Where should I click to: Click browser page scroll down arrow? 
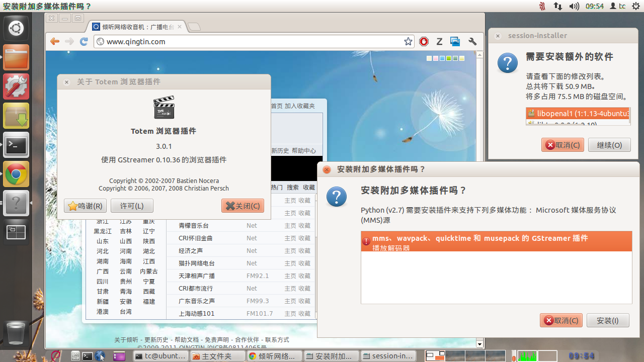point(480,344)
